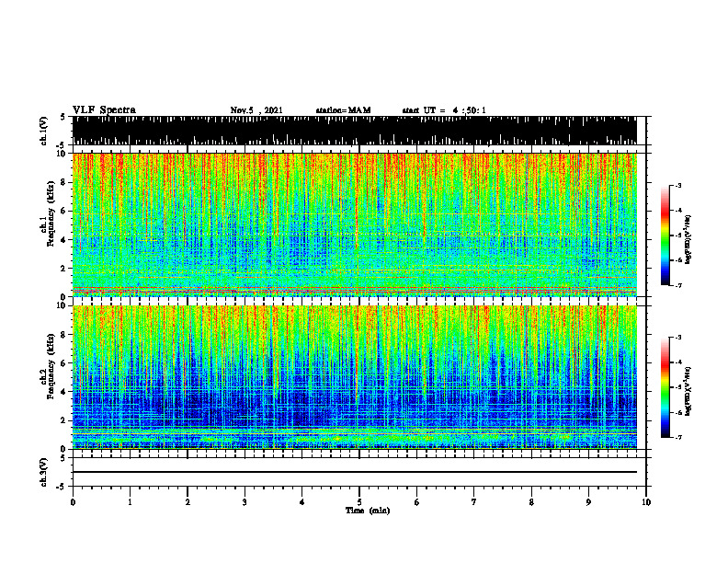Image resolution: width=728 pixels, height=563 pixels.
Task: Click the ch.1 voltage waveform panel
Action: pyautogui.click(x=354, y=131)
